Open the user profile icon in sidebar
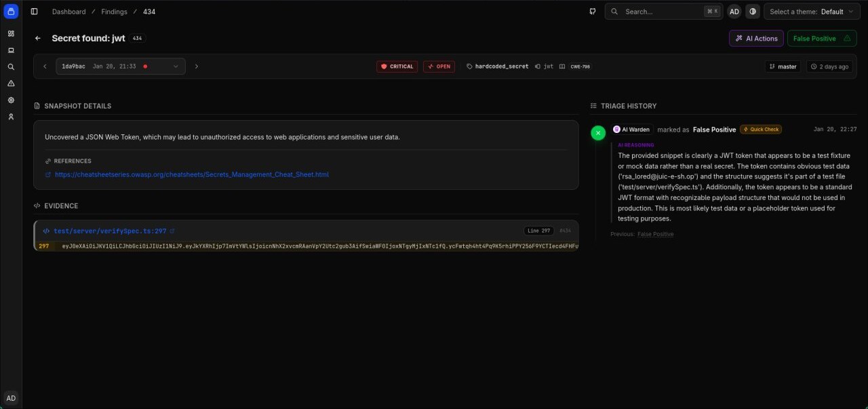Viewport: 868px width, 409px height. (10, 117)
